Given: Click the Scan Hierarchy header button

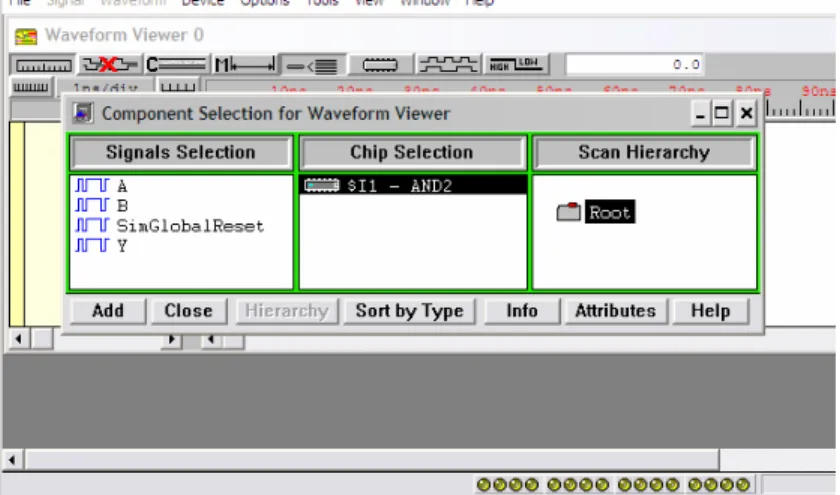Looking at the screenshot, I should (644, 152).
